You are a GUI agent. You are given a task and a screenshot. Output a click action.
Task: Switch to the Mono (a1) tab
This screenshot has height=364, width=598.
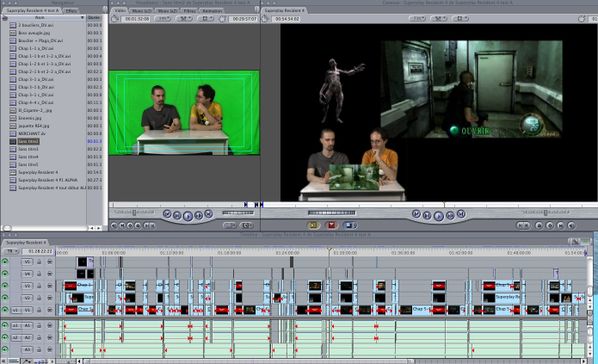141,11
